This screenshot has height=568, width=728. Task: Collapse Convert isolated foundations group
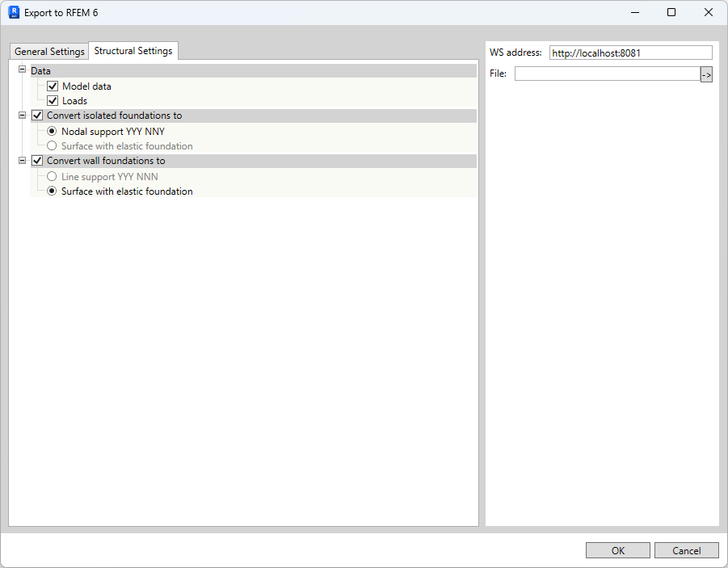click(x=22, y=116)
